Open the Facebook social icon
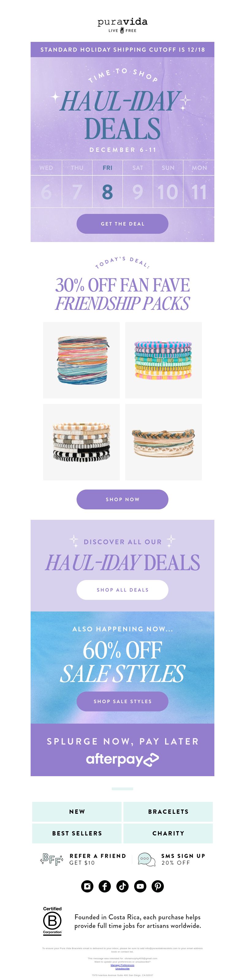The height and width of the screenshot is (980, 245). tap(105, 886)
